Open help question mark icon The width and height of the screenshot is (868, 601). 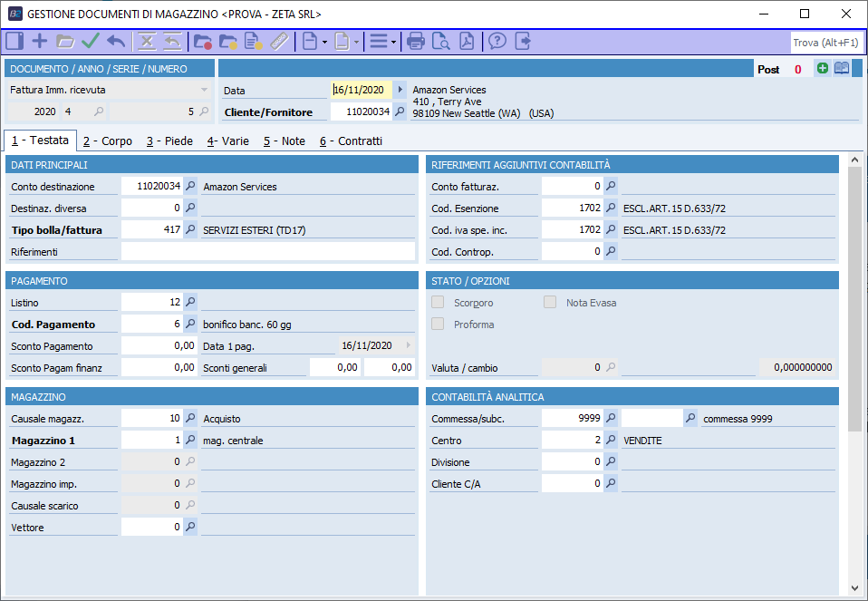click(497, 41)
